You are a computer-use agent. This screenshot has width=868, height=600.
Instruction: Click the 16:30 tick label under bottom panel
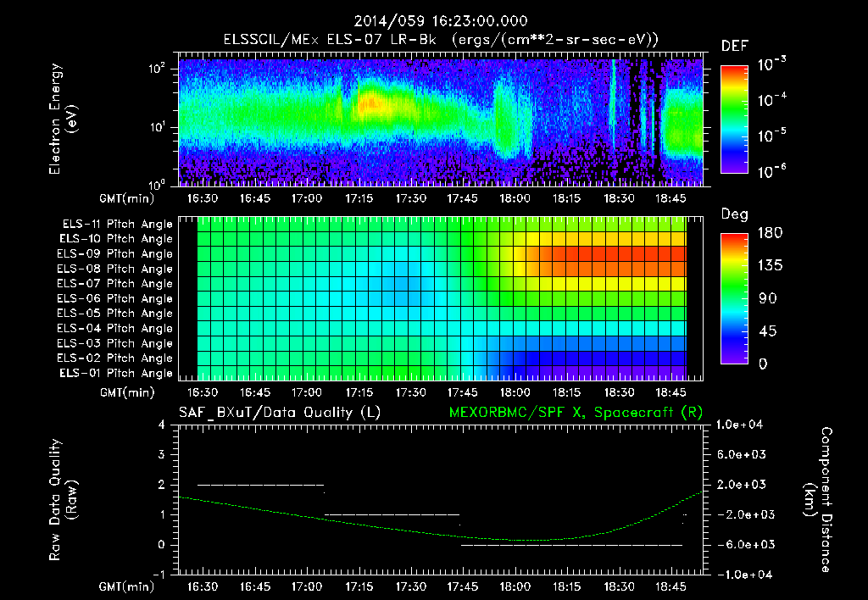[203, 586]
